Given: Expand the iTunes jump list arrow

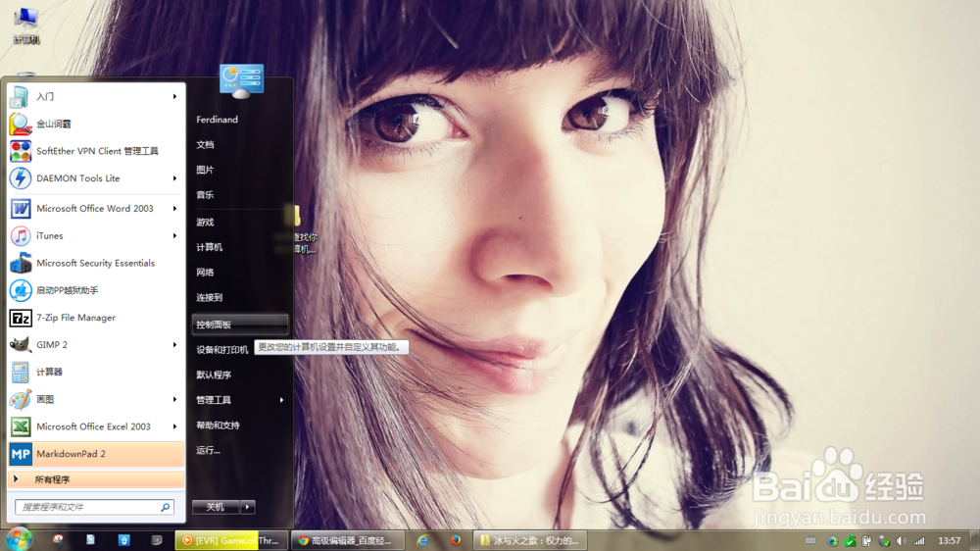Looking at the screenshot, I should 175,235.
